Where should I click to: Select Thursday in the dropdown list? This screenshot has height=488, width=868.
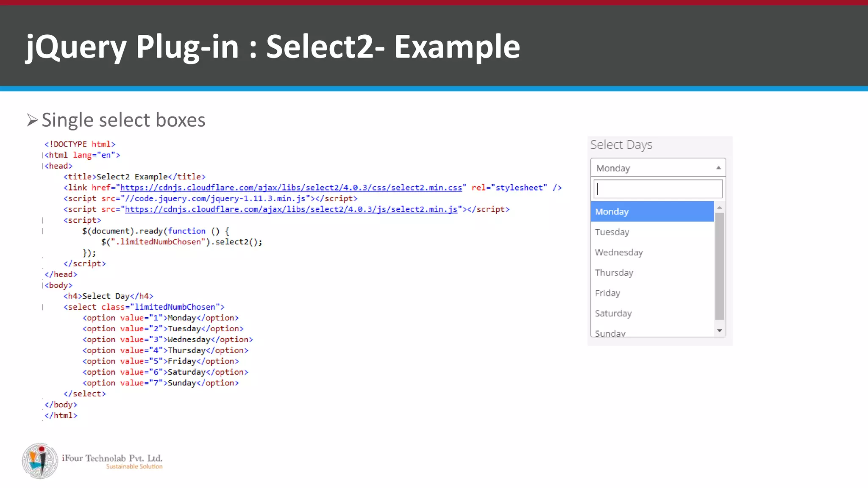click(x=652, y=272)
